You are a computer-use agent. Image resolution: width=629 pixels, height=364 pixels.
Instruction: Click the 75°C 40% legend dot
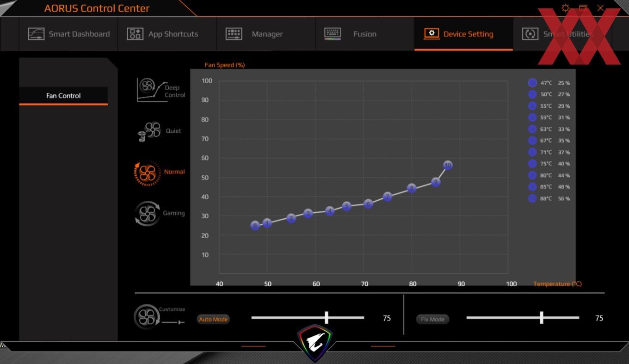pyautogui.click(x=532, y=164)
